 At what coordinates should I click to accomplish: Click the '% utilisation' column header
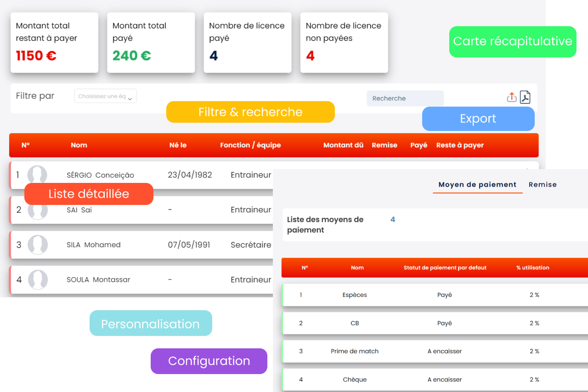tap(532, 267)
